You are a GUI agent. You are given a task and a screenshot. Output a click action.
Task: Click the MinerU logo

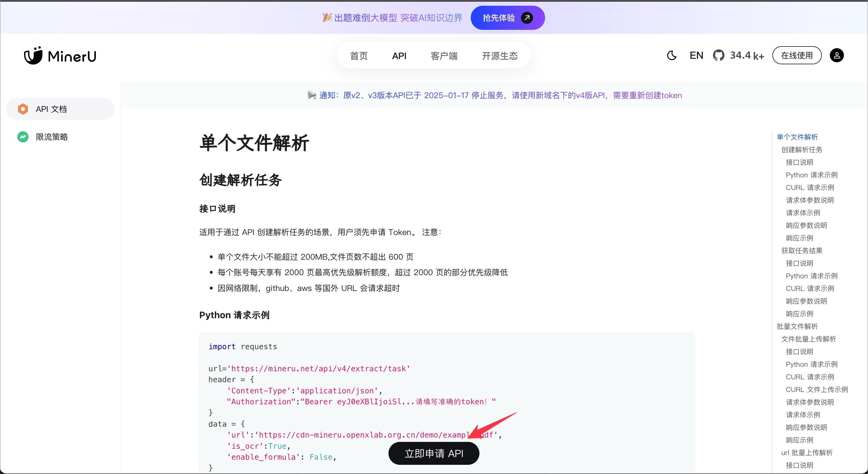coord(60,56)
